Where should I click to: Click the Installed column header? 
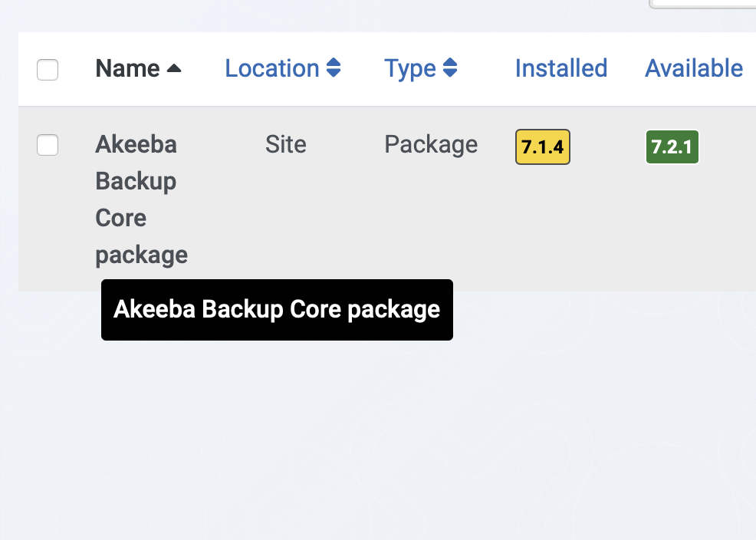[561, 68]
